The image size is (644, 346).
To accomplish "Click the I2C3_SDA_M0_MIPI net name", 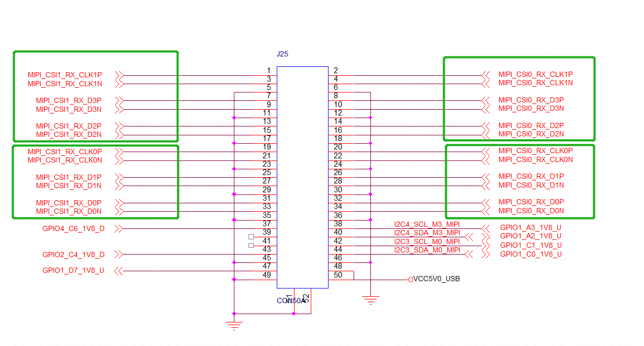I will point(427,250).
